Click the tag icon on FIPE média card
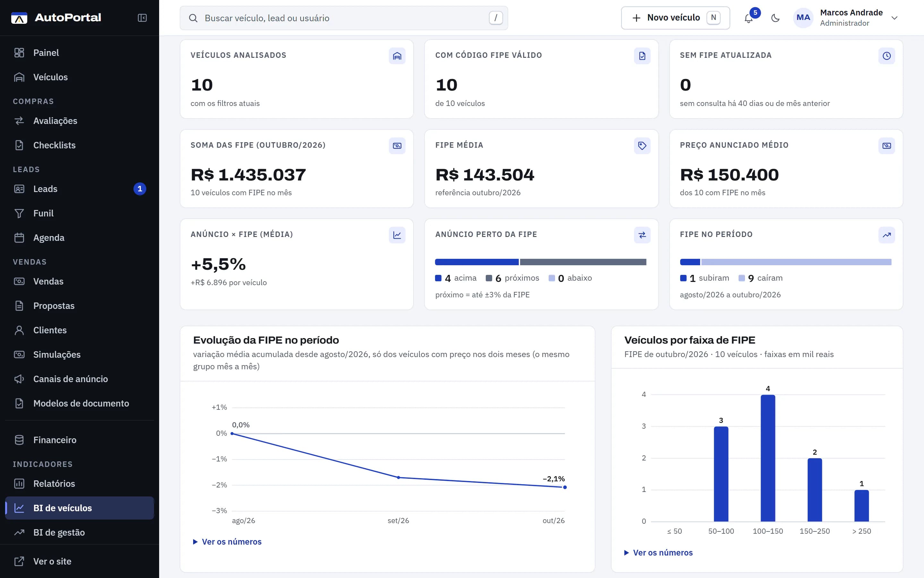 642,146
